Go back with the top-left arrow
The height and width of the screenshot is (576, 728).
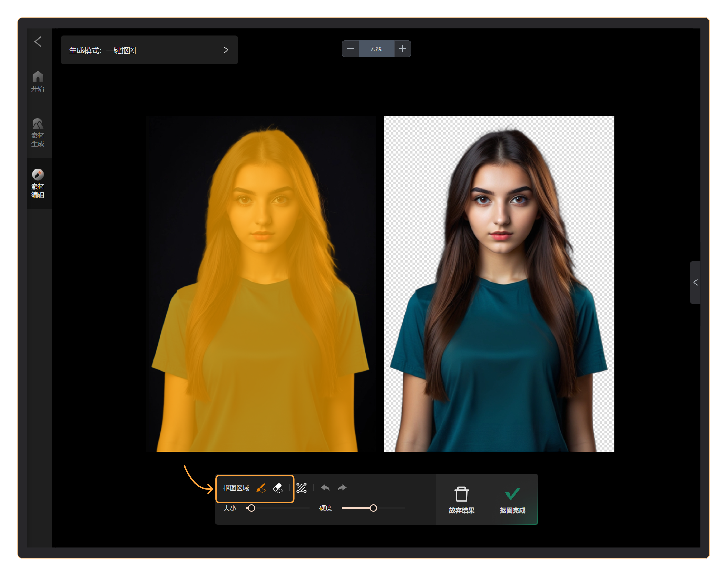point(38,42)
